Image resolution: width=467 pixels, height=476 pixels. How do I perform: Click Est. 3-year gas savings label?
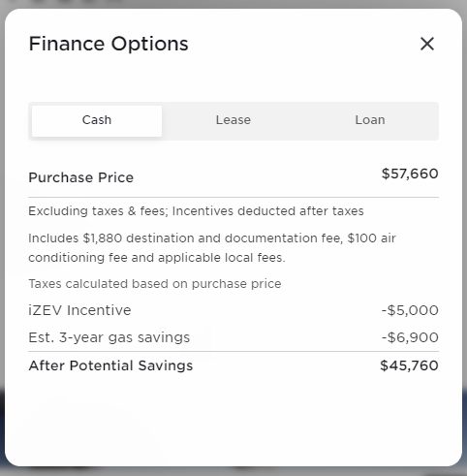pos(109,337)
